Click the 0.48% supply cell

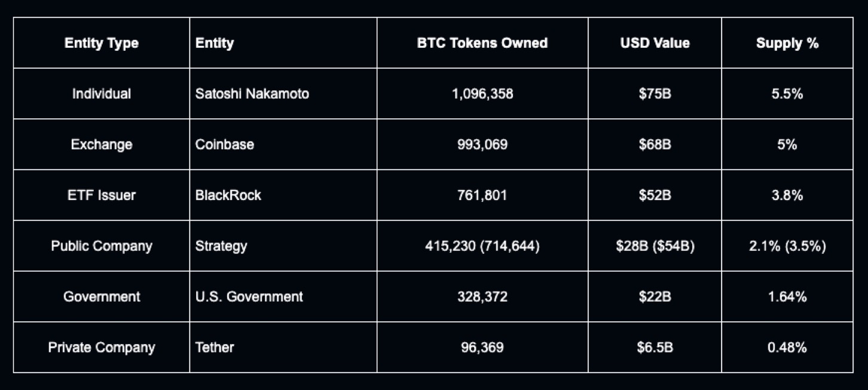(787, 348)
